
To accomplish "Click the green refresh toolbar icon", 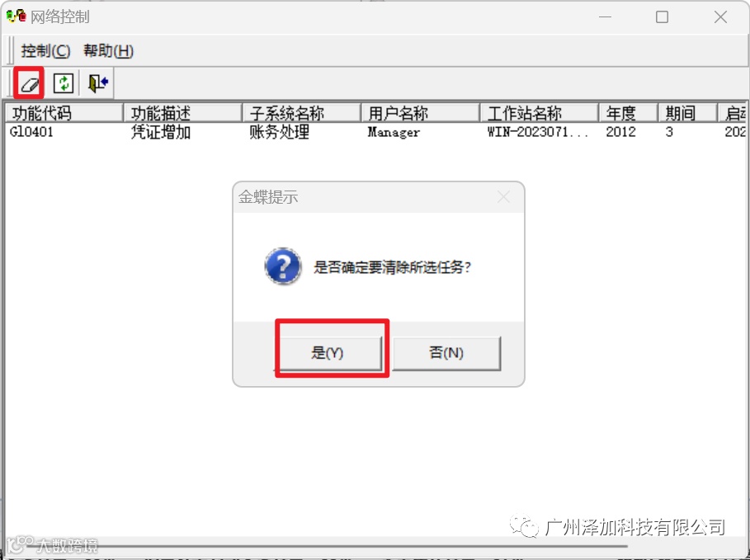I will click(x=64, y=83).
